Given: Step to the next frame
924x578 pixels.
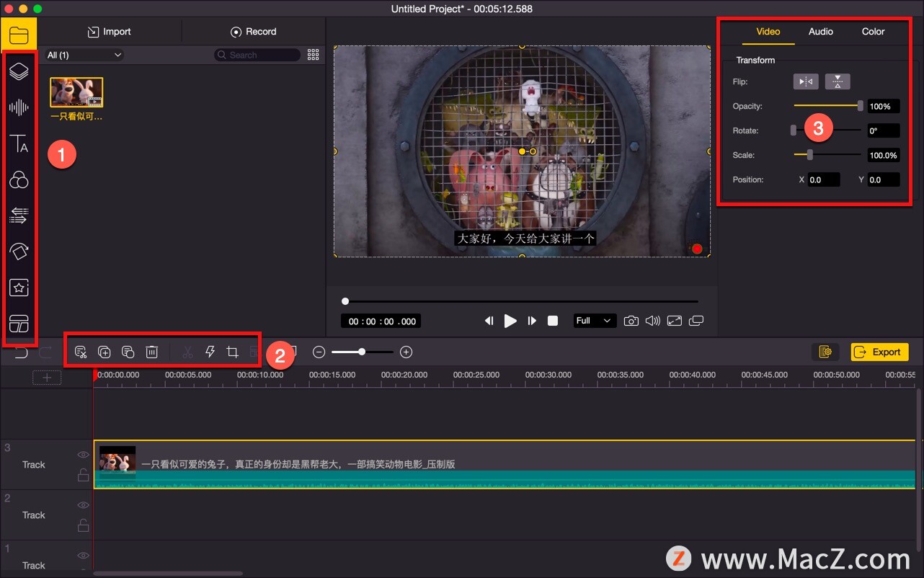Looking at the screenshot, I should coord(532,321).
